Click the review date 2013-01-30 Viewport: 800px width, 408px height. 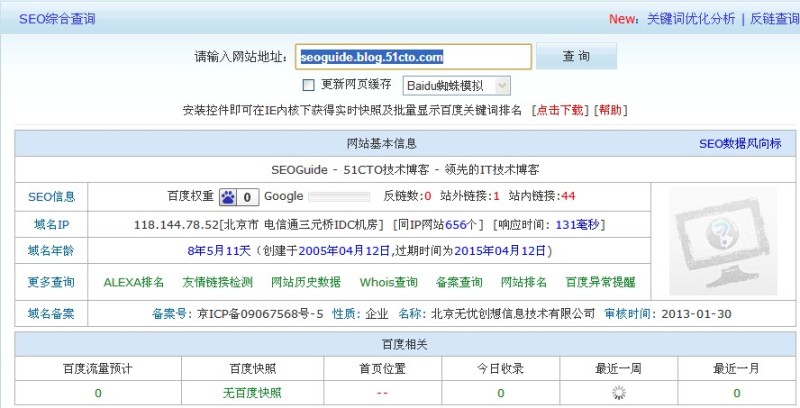[x=696, y=314]
